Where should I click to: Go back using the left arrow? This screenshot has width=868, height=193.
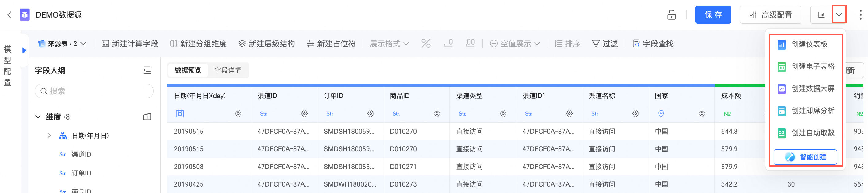point(10,15)
